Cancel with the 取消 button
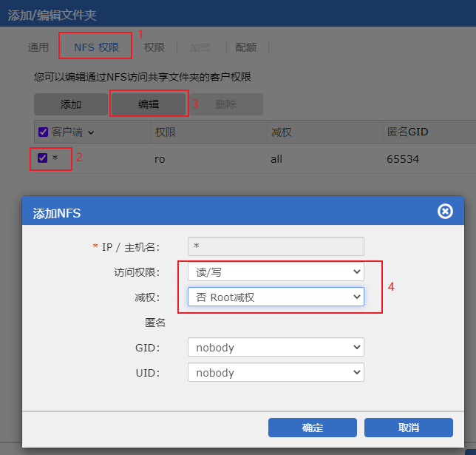The image size is (476, 455). click(408, 428)
